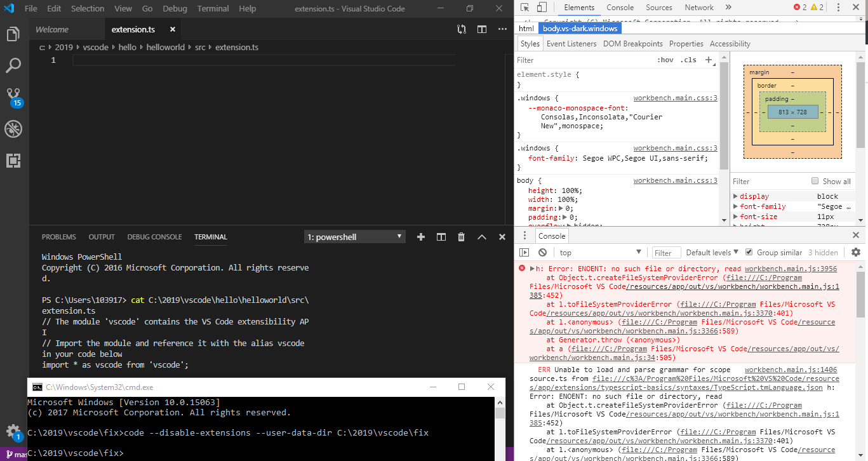Switch to the OUTPUT panel tab
Screen dimensions: 868x461
[102, 237]
